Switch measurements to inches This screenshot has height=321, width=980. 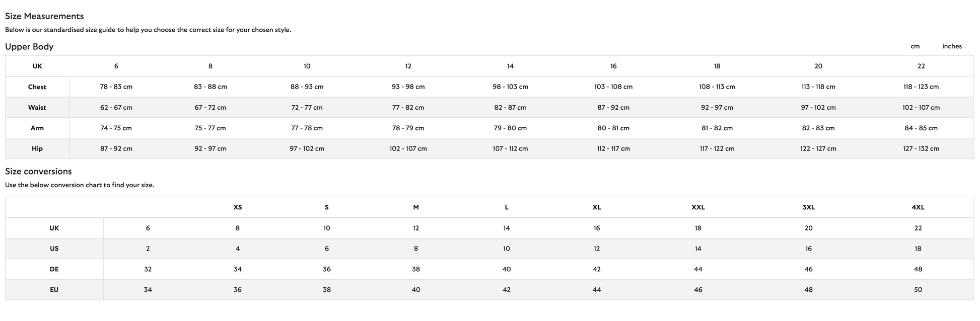coord(951,46)
